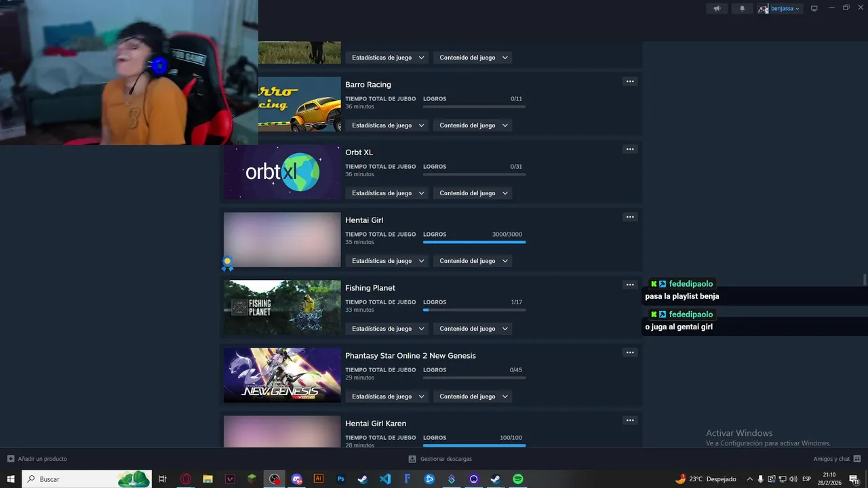Image resolution: width=868 pixels, height=488 pixels.
Task: Expand Contenido del juego for Fishing Planet
Action: 473,329
